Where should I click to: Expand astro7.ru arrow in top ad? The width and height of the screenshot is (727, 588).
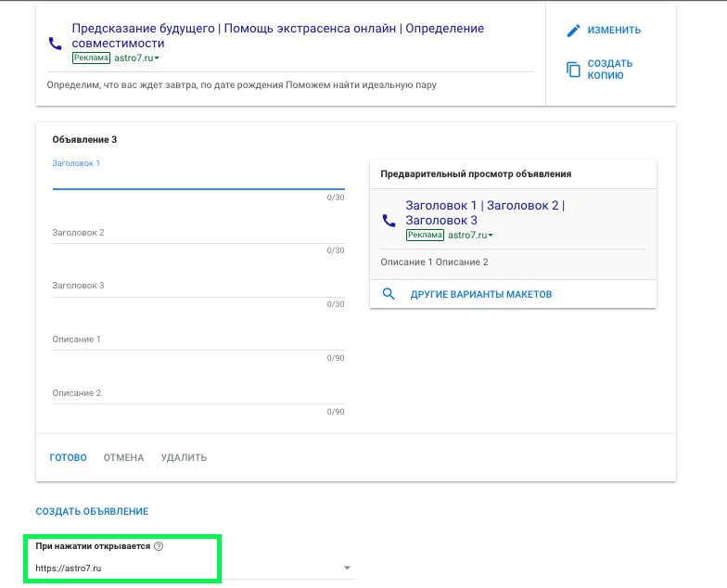click(x=157, y=58)
